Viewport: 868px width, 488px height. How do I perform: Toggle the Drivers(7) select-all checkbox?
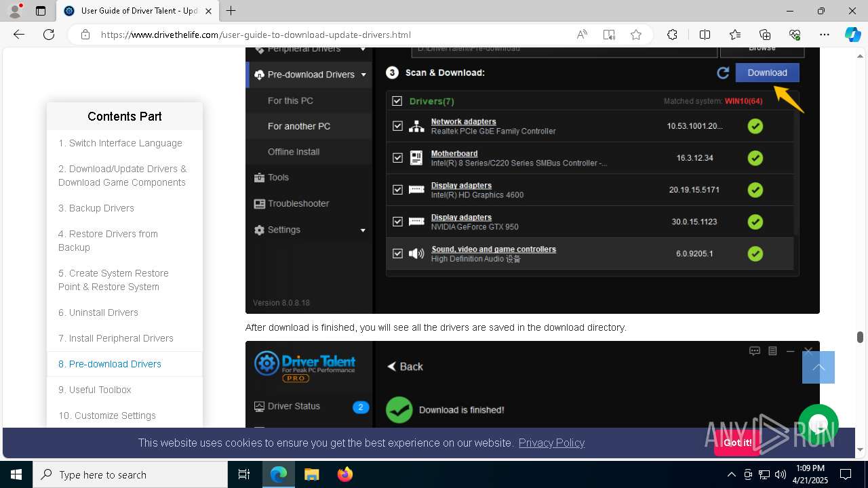pos(397,101)
